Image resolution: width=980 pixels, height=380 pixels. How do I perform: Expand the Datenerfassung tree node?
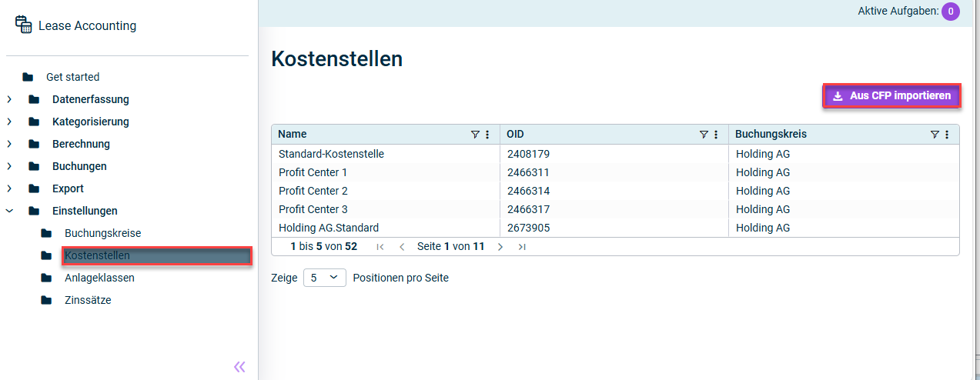coord(9,99)
